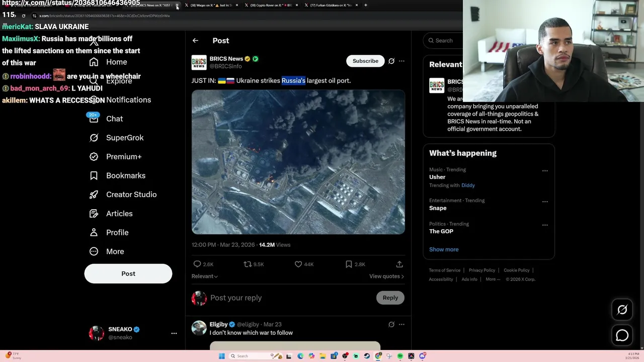Image resolution: width=644 pixels, height=362 pixels.
Task: Open options ellipsis on Eligiby's reply
Action: [401, 324]
